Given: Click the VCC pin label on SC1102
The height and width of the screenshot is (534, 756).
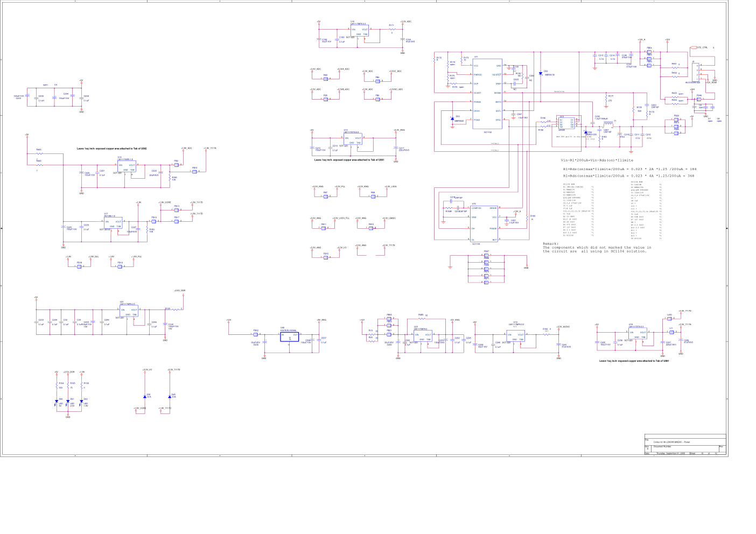Looking at the screenshot, I should (476, 66).
